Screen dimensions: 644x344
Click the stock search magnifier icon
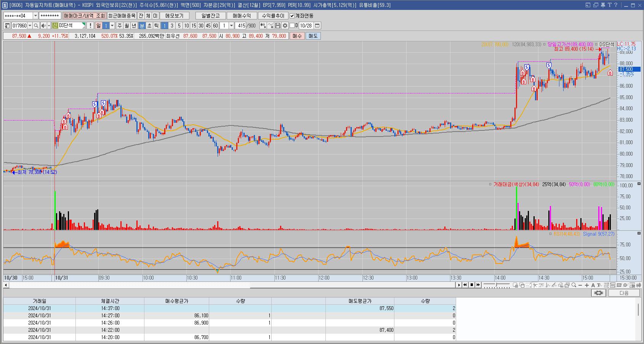pos(36,26)
